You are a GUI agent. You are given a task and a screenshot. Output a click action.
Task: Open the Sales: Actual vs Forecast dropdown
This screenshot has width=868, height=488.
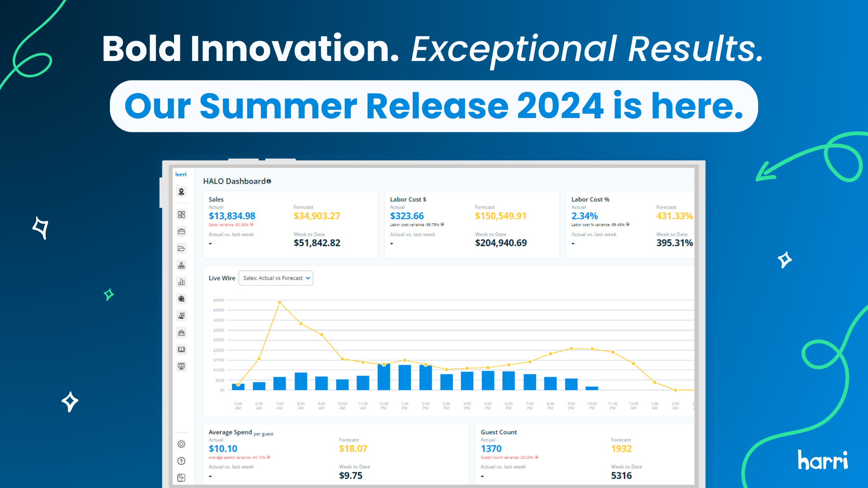click(276, 278)
